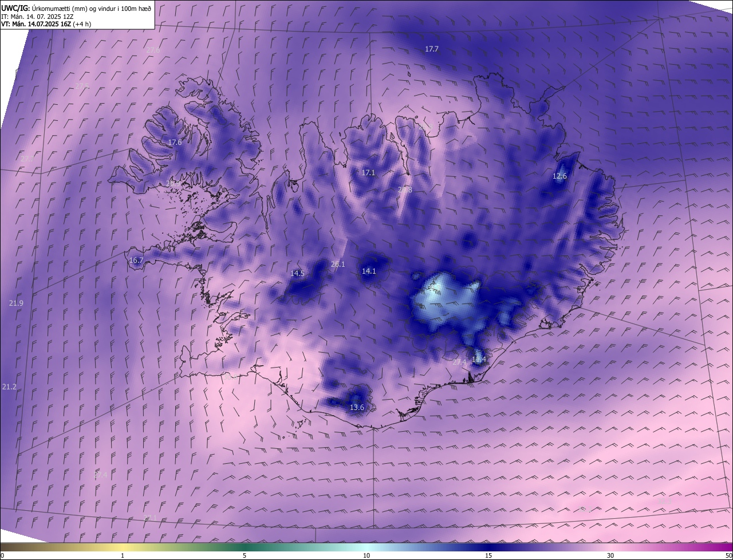Image resolution: width=733 pixels, height=560 pixels.
Task: Click the 17.1 value in north Iceland
Action: point(368,172)
